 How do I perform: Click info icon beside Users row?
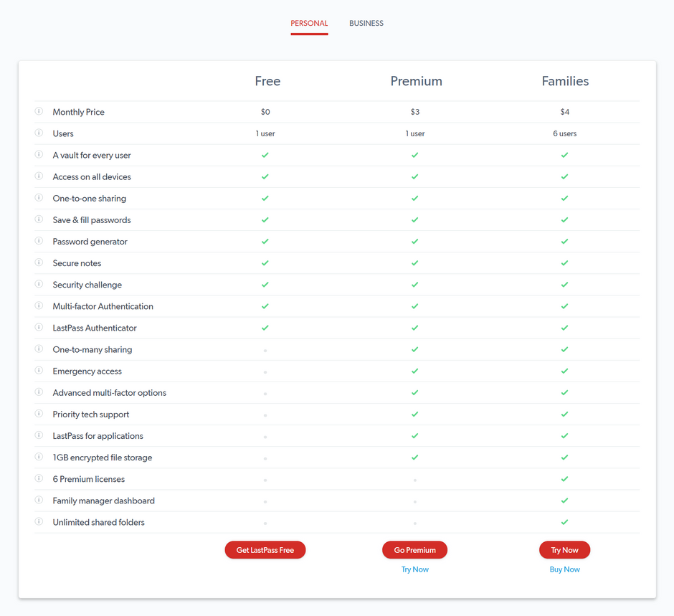tap(39, 133)
